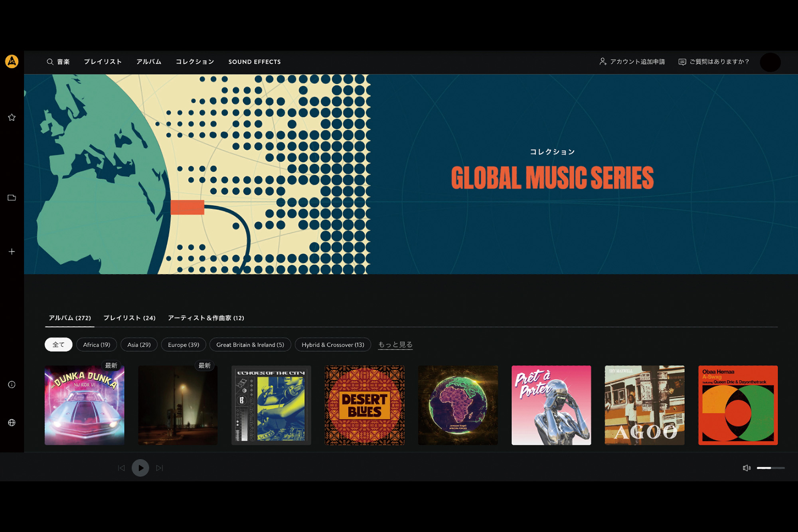Open the chat bubble help icon
The width and height of the screenshot is (798, 532).
tap(682, 61)
